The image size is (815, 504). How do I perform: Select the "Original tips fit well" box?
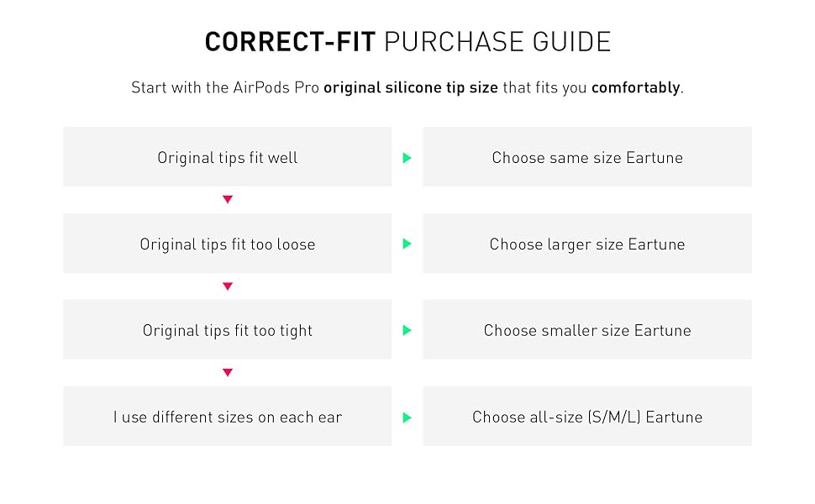(x=227, y=157)
